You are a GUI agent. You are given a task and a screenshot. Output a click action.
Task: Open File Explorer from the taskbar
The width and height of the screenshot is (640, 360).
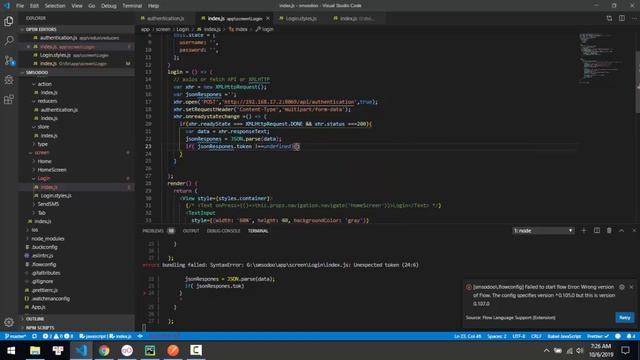tap(35, 350)
